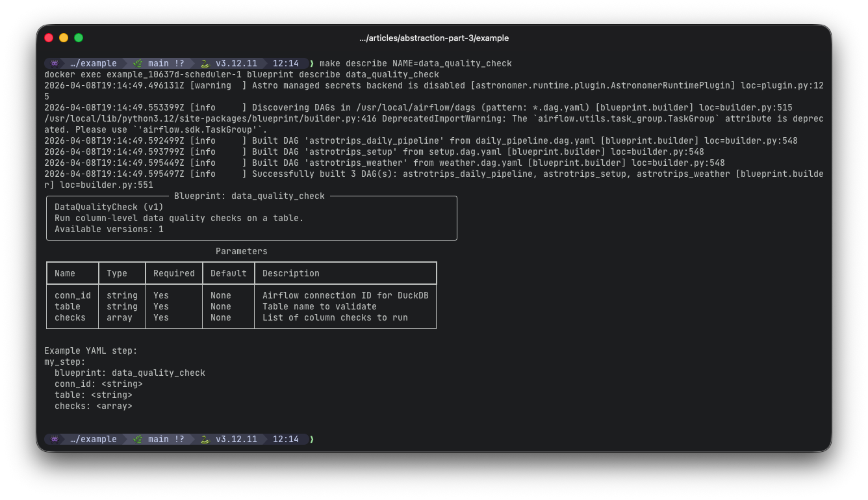
Task: Minimize the terminal using the yellow button
Action: pyautogui.click(x=64, y=38)
